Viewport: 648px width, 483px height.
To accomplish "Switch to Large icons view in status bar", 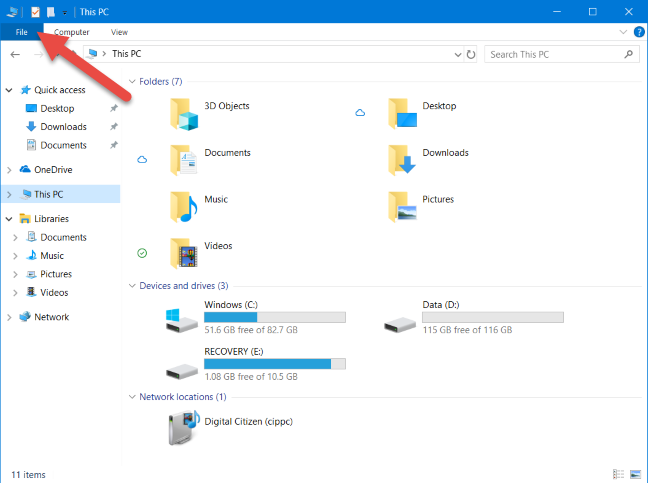I will [635, 474].
